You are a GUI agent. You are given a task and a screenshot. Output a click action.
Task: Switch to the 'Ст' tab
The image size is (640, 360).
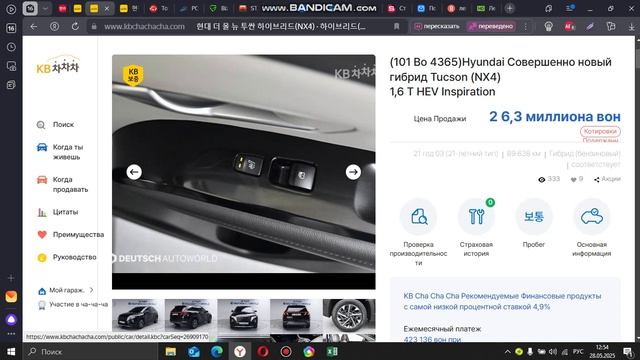(397, 8)
